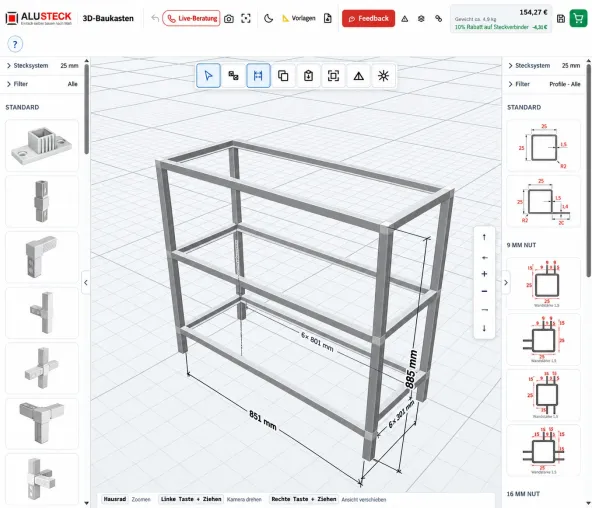Select the L-shaped corner connector thumbnail

[x=42, y=257]
